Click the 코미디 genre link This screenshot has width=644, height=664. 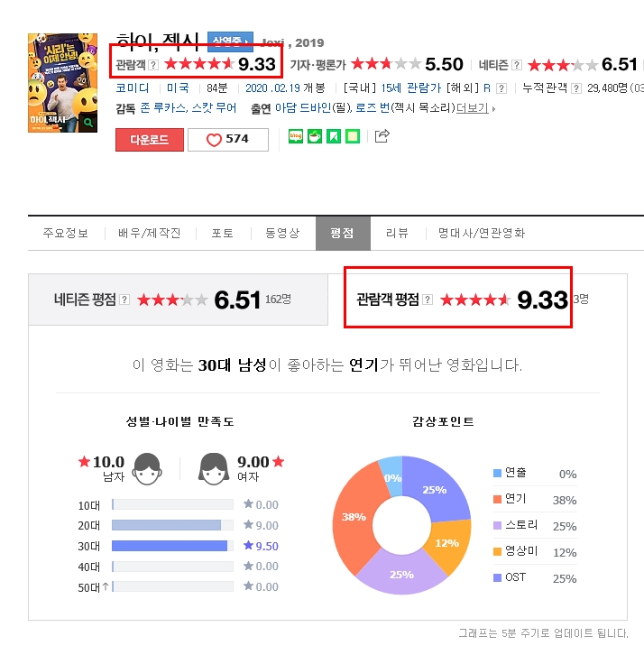click(133, 88)
